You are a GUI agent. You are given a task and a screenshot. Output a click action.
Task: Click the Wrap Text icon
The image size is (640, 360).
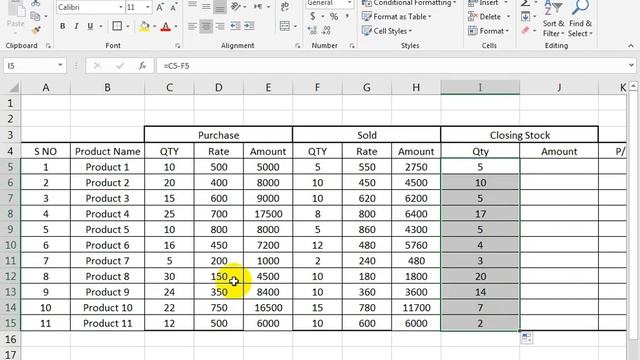click(x=285, y=6)
